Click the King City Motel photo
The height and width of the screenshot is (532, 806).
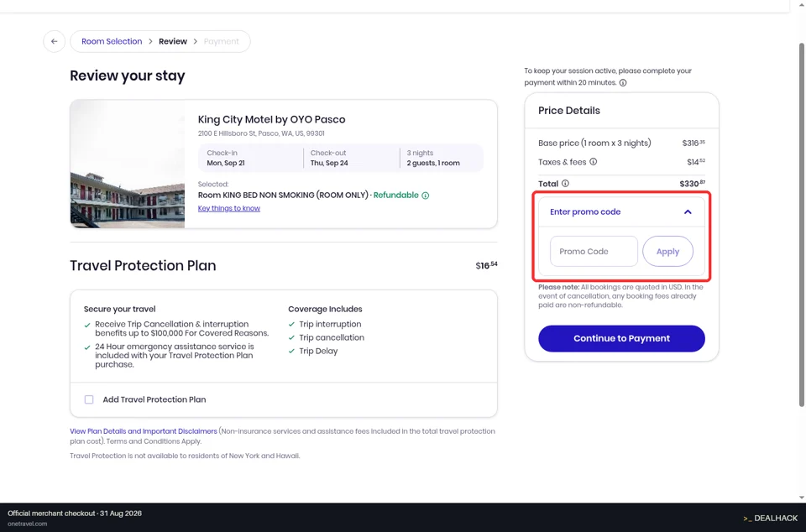(128, 164)
